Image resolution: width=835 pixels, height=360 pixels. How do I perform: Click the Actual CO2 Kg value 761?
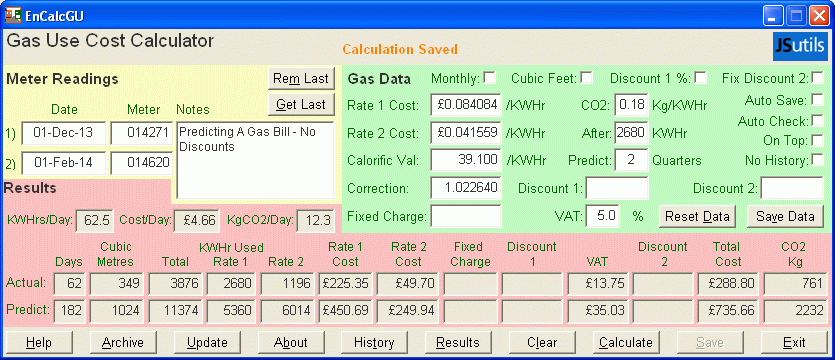click(x=796, y=283)
